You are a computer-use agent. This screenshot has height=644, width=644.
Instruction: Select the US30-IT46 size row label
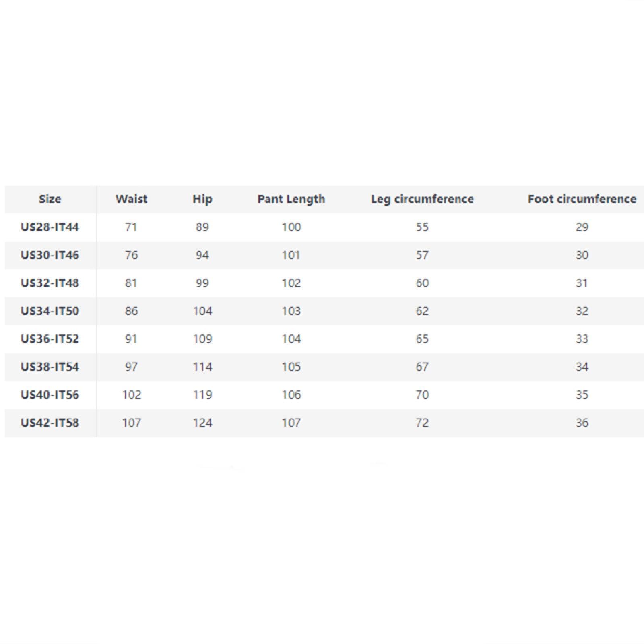click(x=50, y=255)
